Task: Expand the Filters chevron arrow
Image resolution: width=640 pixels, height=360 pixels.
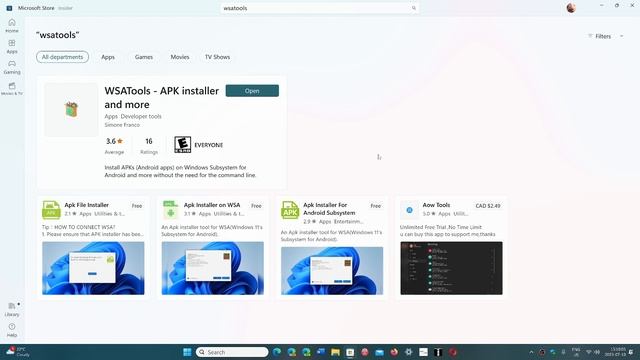Action: (622, 36)
